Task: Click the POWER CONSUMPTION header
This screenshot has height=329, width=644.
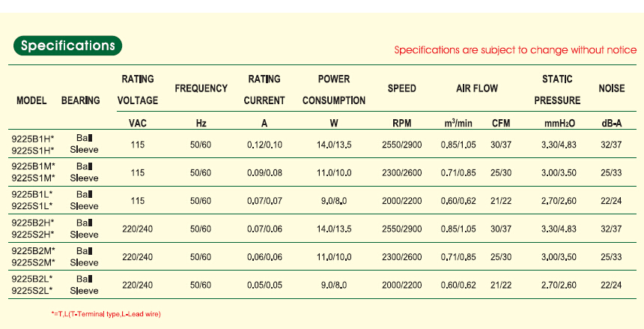Action: point(334,90)
